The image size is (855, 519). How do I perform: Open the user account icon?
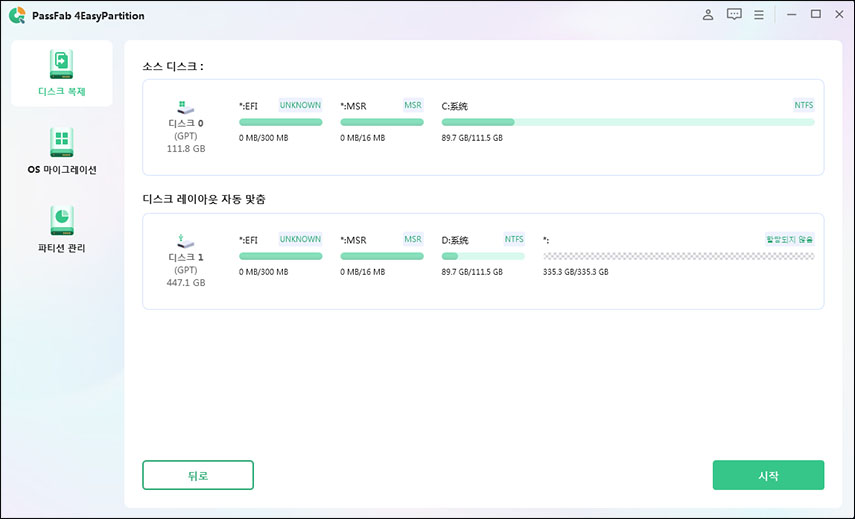coord(708,15)
